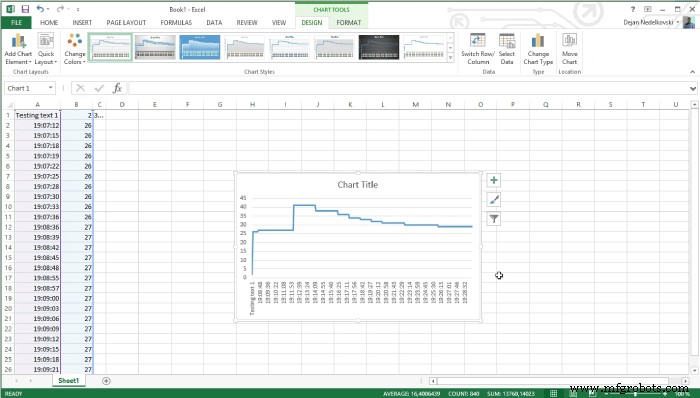This screenshot has height=398, width=700.
Task: Switch to the PAGE LAYOUT tab
Action: tap(126, 22)
